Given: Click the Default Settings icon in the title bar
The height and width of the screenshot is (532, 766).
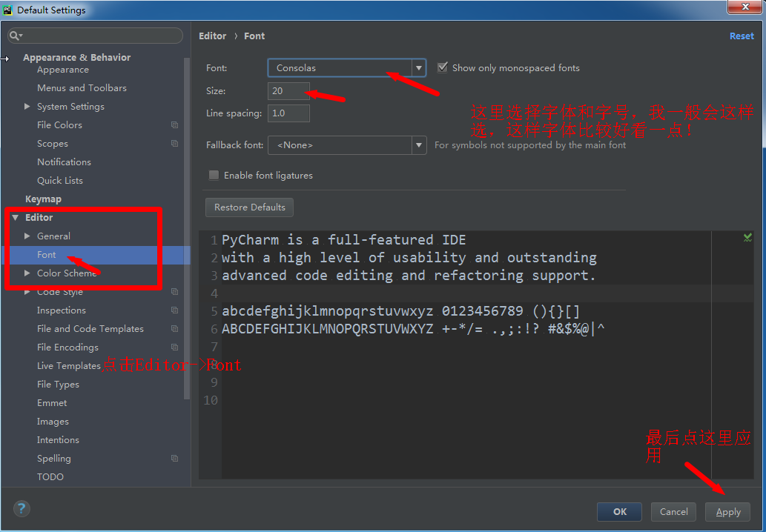Looking at the screenshot, I should pos(9,9).
